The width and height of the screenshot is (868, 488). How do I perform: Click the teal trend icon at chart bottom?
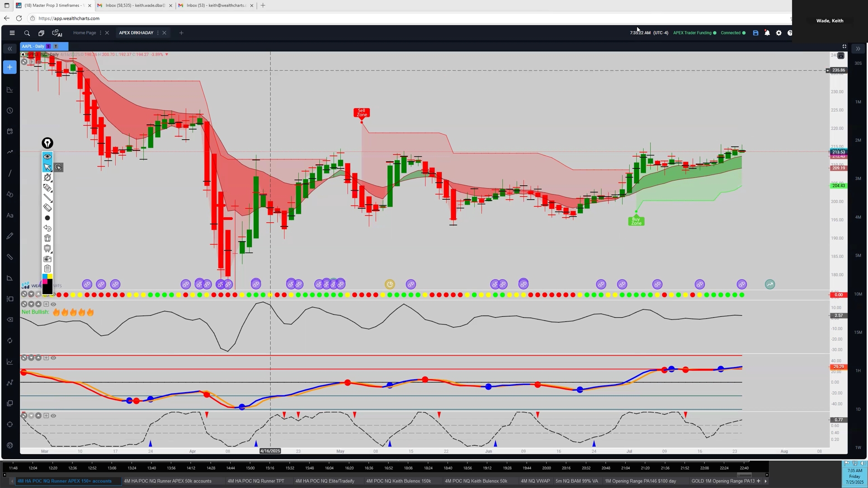point(770,284)
